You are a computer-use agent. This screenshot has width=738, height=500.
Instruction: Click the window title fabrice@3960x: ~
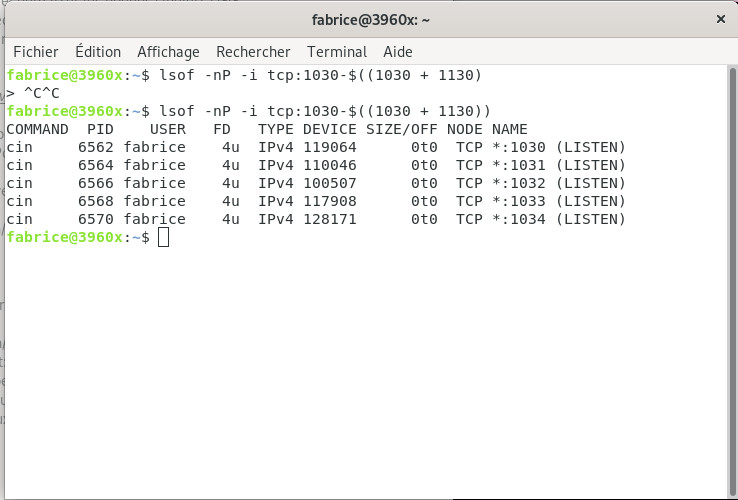pyautogui.click(x=371, y=19)
